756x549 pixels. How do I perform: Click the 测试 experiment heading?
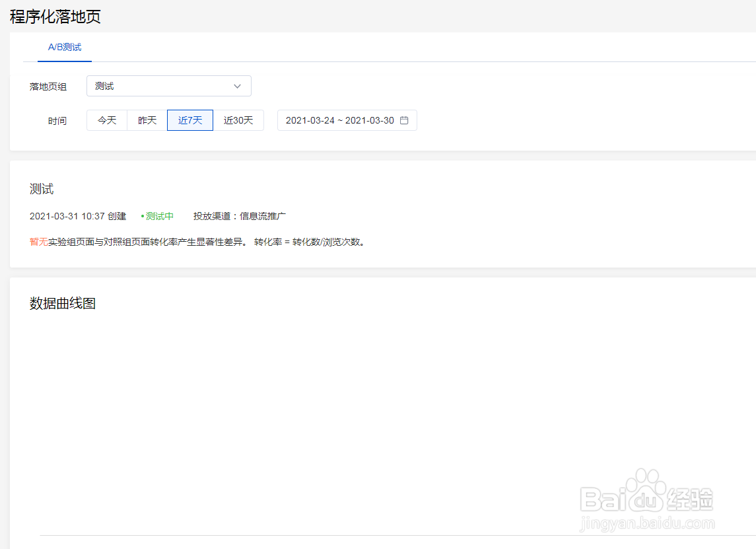(x=42, y=189)
